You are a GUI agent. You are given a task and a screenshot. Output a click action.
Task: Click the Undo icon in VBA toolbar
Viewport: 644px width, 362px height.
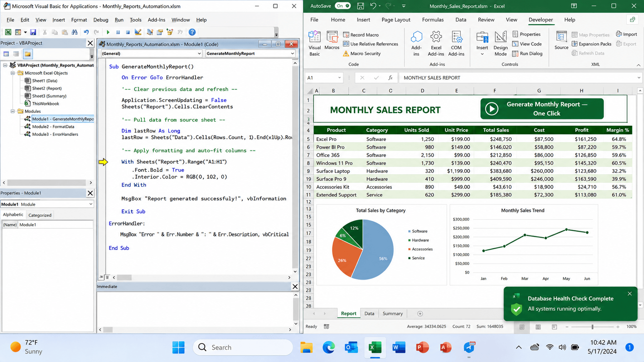click(x=86, y=32)
